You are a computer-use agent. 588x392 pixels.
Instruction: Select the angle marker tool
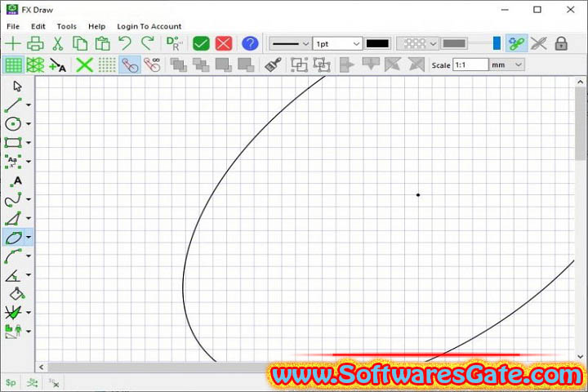point(13,275)
